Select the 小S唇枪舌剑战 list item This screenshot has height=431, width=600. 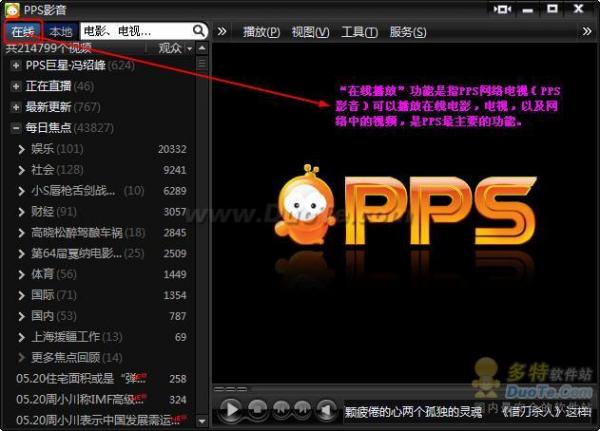pos(102,191)
